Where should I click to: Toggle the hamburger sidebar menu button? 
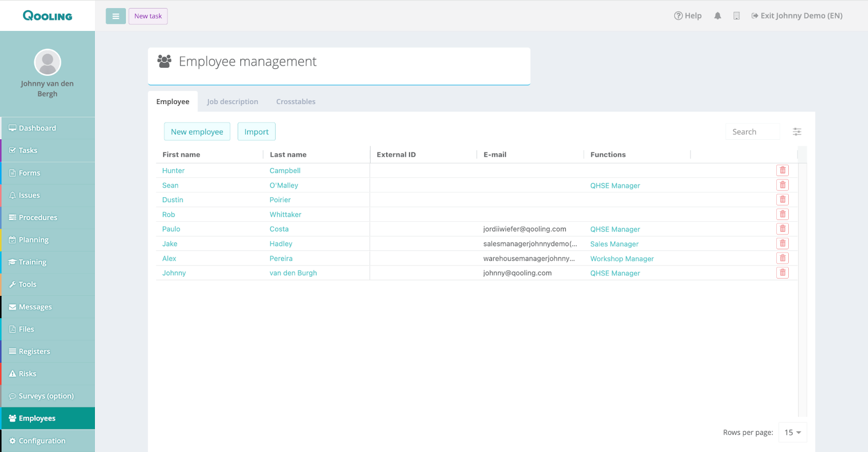tap(116, 16)
